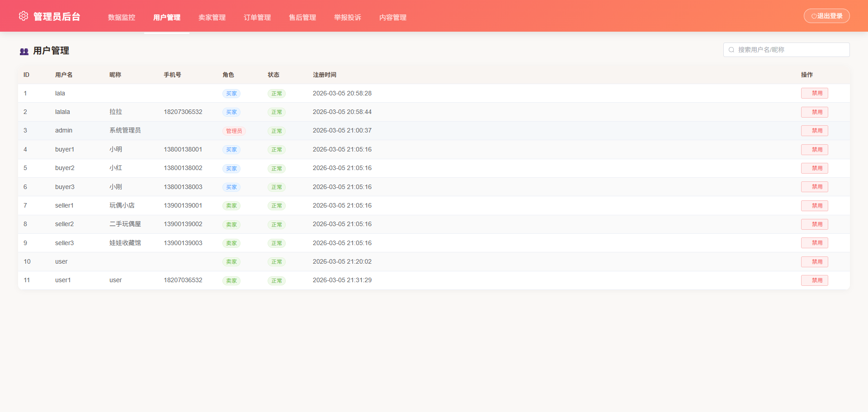868x412 pixels.
Task: Click the username admin
Action: point(64,130)
